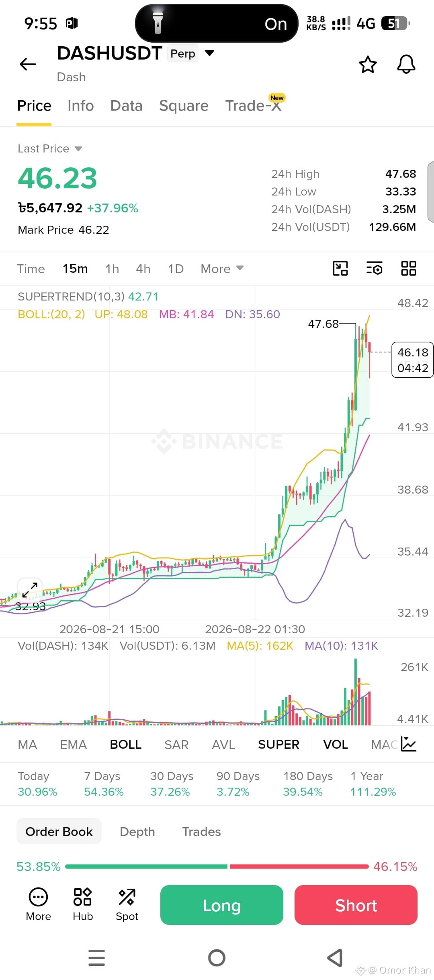Image resolution: width=434 pixels, height=980 pixels.
Task: Tap the Today 30.96% performance value
Action: (37, 792)
